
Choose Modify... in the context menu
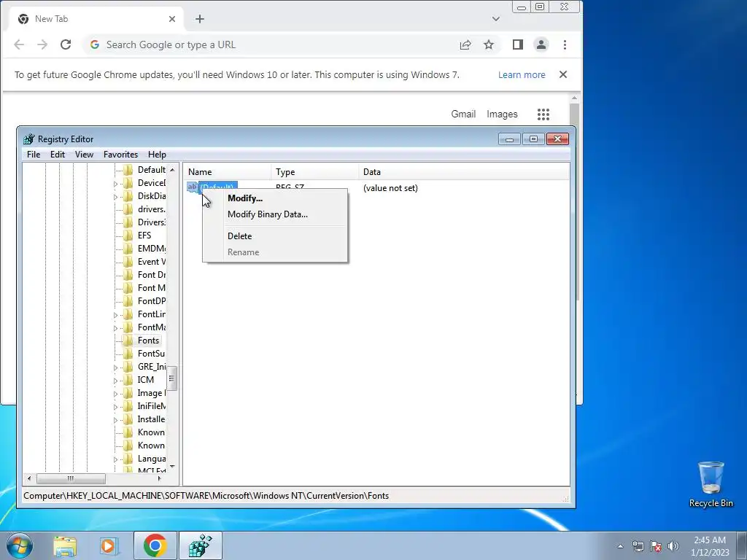pos(245,198)
